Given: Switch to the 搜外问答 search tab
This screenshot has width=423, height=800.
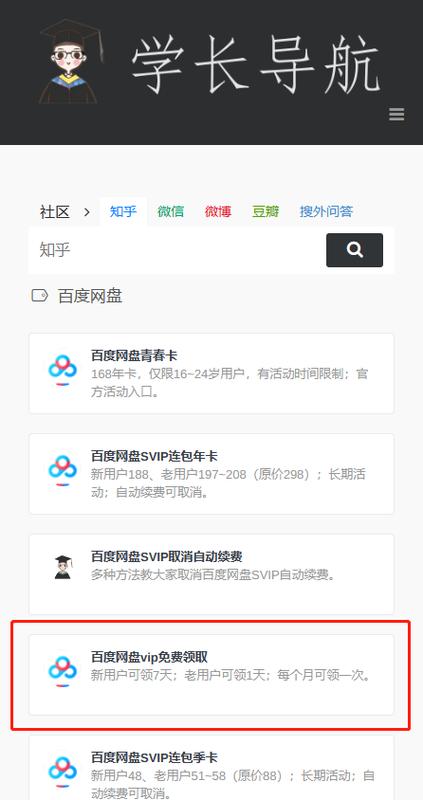Looking at the screenshot, I should click(326, 211).
